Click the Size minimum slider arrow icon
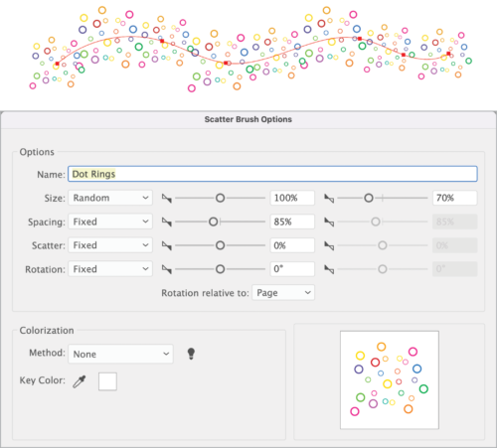 pos(167,199)
